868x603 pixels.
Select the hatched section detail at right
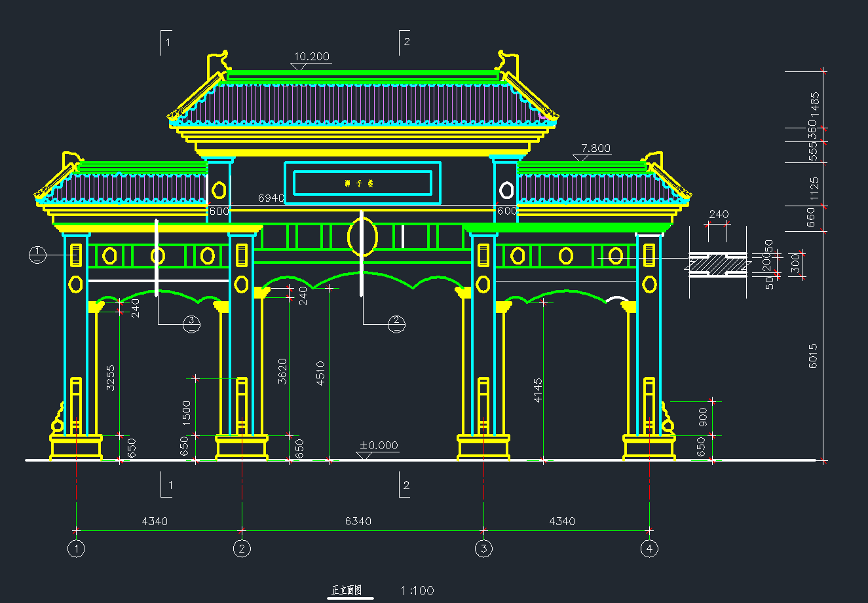tap(717, 264)
